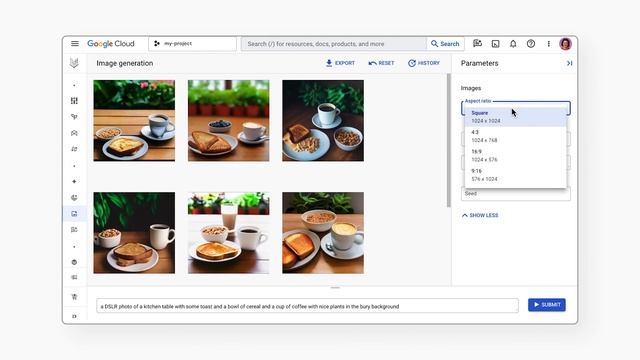Collapse the Parameters panel

pos(569,63)
